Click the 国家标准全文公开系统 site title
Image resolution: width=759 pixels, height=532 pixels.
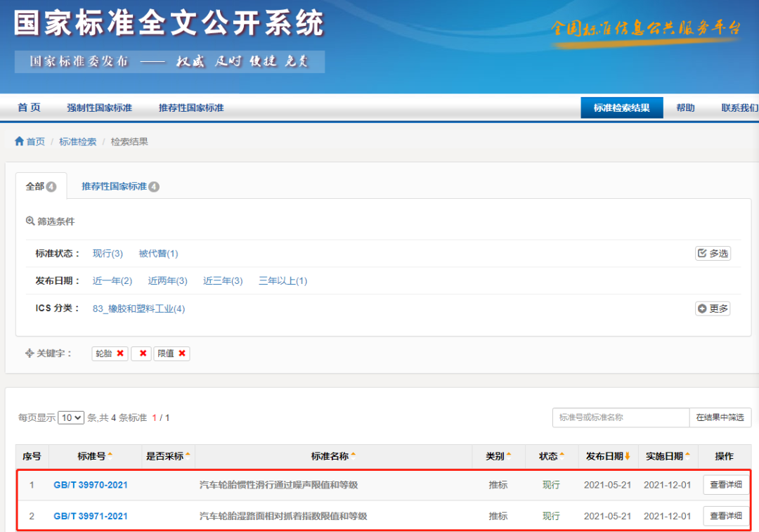click(169, 22)
